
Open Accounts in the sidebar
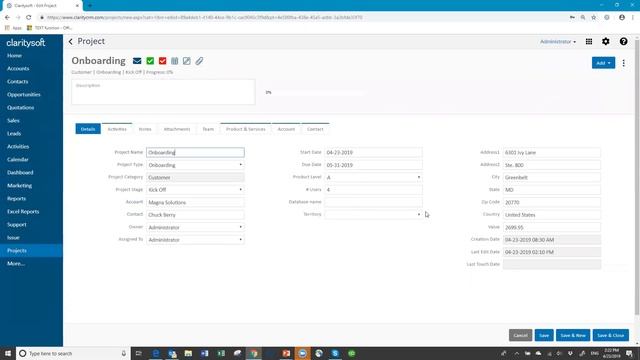[x=18, y=69]
